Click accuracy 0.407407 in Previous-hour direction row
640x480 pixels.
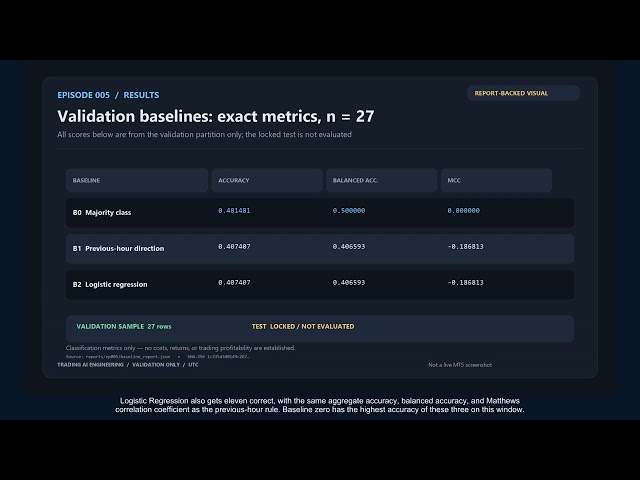[x=234, y=247]
